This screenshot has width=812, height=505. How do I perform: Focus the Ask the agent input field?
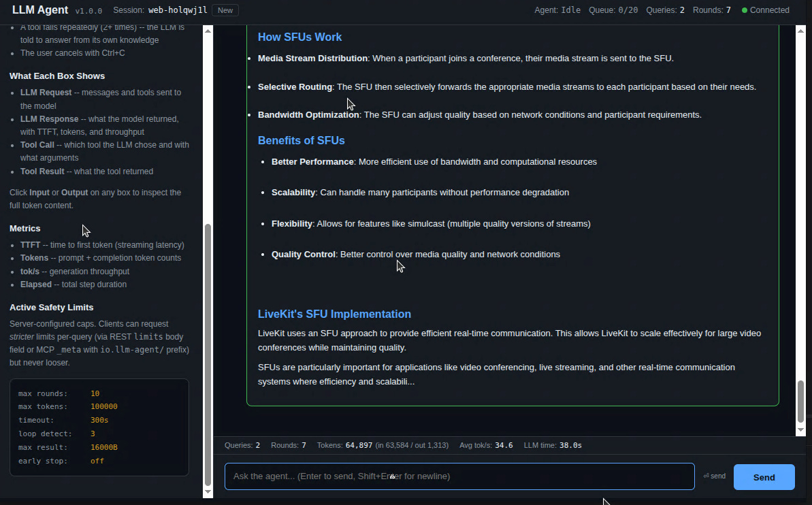pyautogui.click(x=459, y=476)
